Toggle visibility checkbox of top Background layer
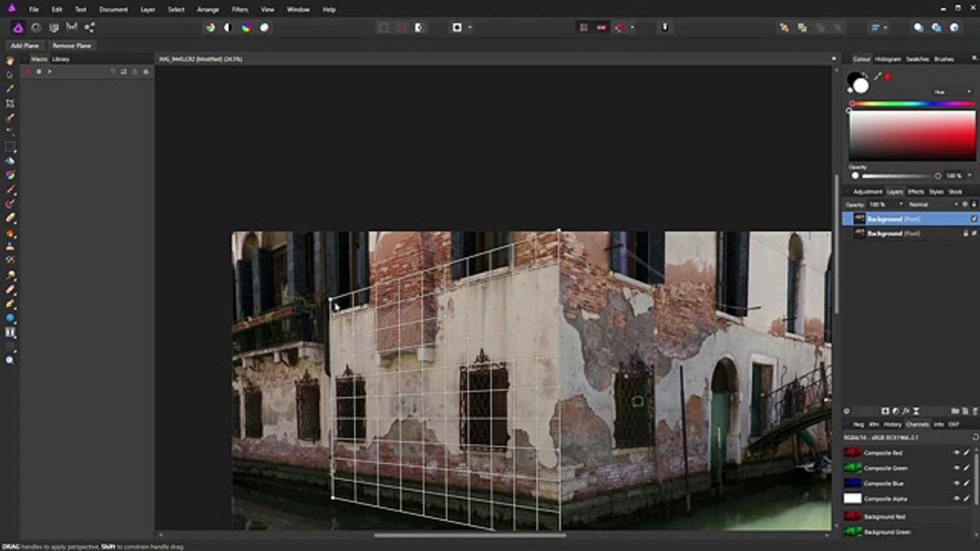The width and height of the screenshot is (980, 551). point(974,219)
